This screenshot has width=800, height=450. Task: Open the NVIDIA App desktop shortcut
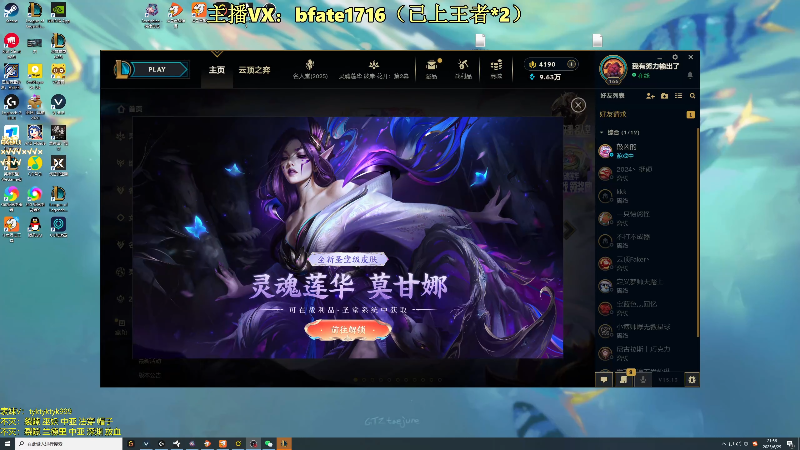58,13
